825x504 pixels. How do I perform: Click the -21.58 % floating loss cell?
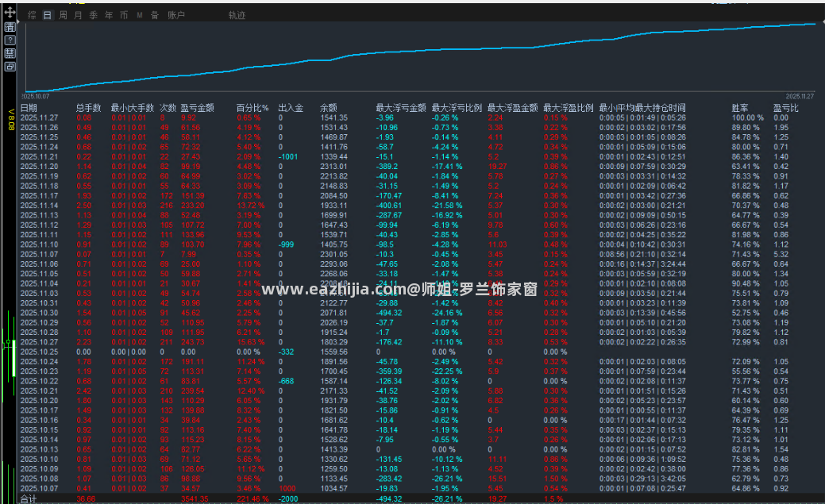447,206
